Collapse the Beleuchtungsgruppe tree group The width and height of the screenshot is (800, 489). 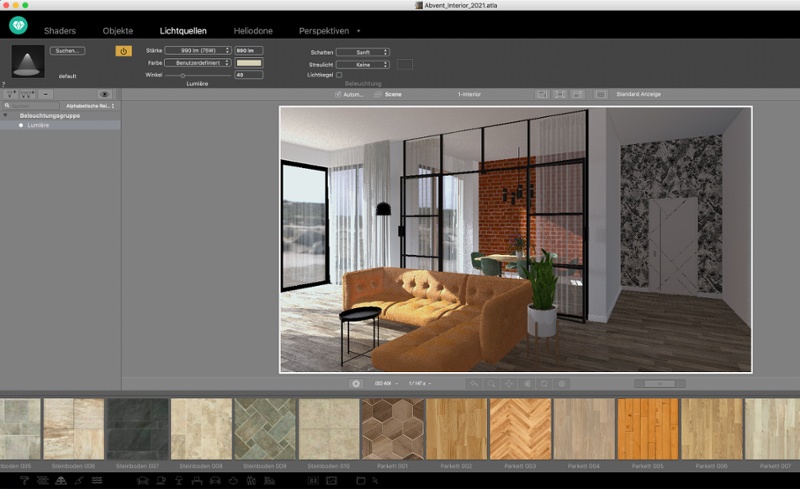pyautogui.click(x=6, y=116)
